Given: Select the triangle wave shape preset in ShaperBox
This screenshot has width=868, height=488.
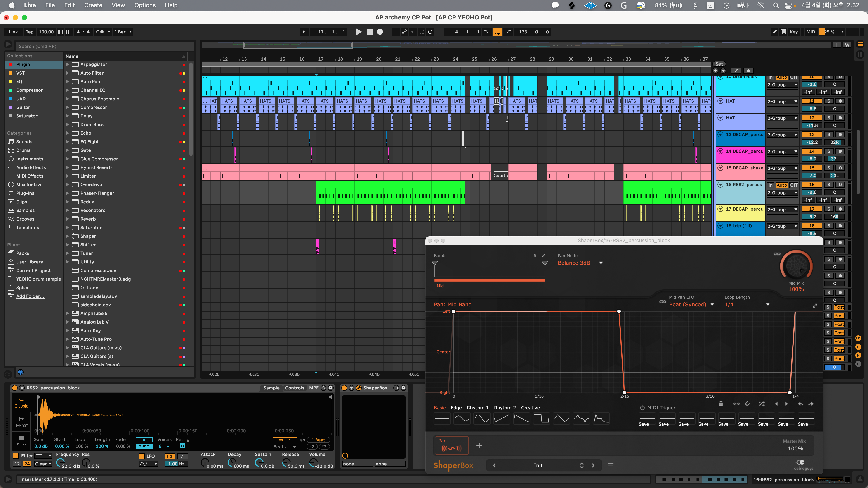Looking at the screenshot, I should tap(561, 419).
